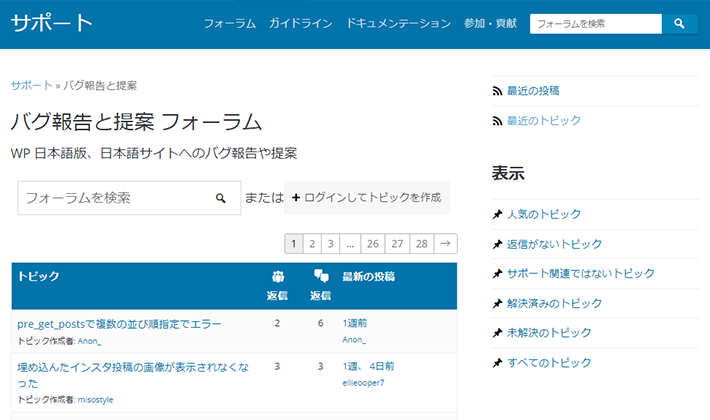
Task: Click ログインしてトピックを作成 button
Action: click(x=367, y=198)
